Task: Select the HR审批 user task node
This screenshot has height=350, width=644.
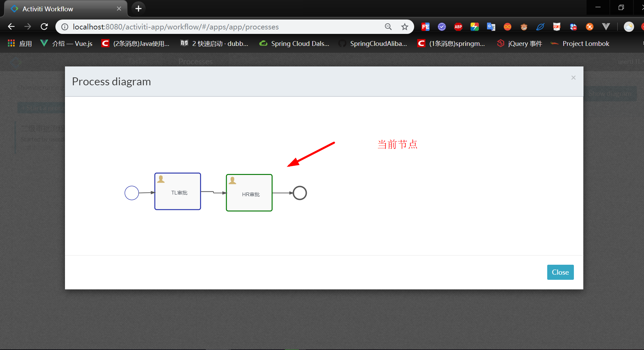Action: coord(249,193)
